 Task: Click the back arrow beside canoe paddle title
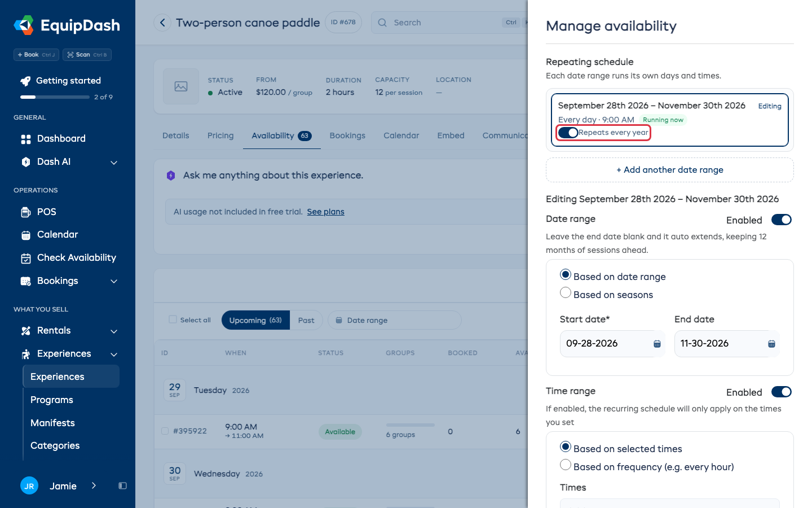(162, 23)
